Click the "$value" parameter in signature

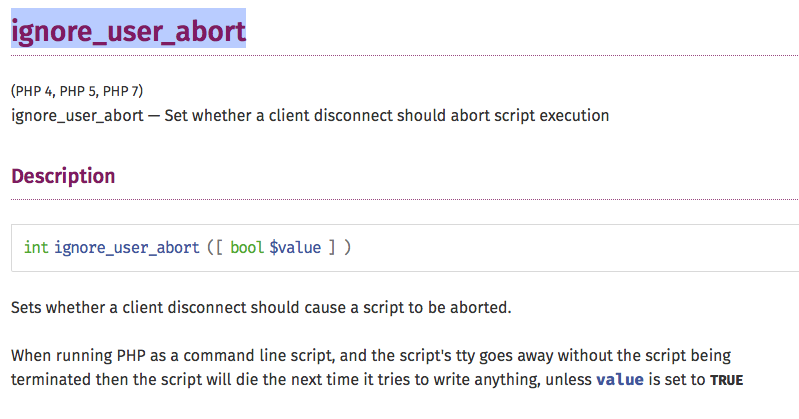tap(295, 247)
